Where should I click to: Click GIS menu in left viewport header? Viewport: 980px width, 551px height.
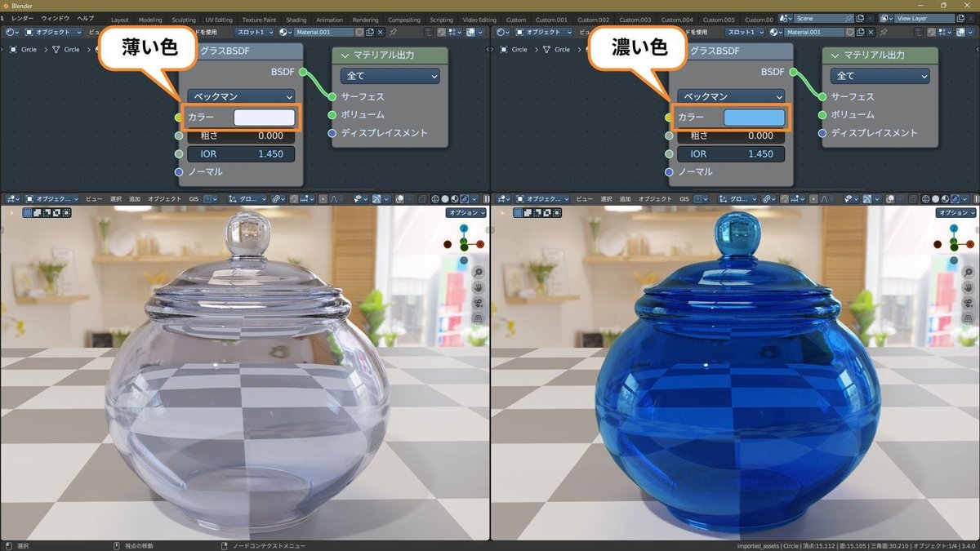click(x=194, y=198)
